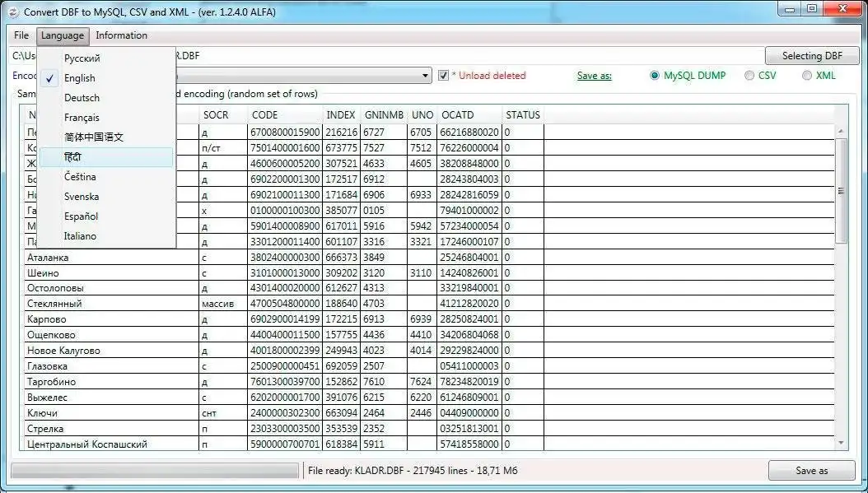Select the Шеино row name cell
Viewport: 868px width, 493px height.
point(111,272)
